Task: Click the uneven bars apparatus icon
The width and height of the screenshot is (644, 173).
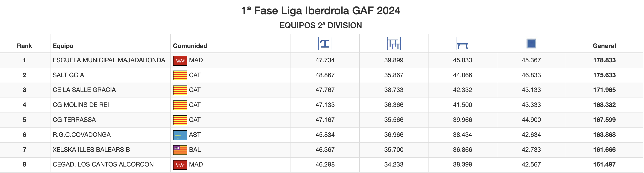Action: pos(393,44)
